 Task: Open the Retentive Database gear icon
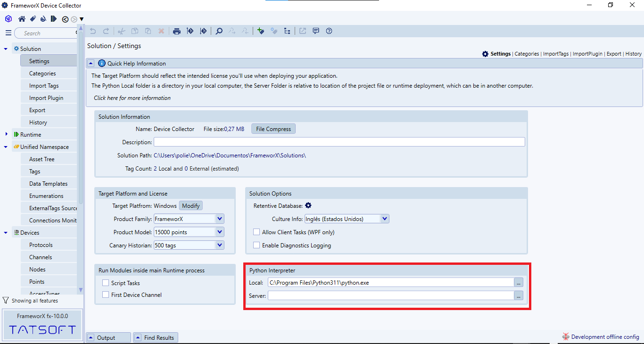[x=308, y=205]
